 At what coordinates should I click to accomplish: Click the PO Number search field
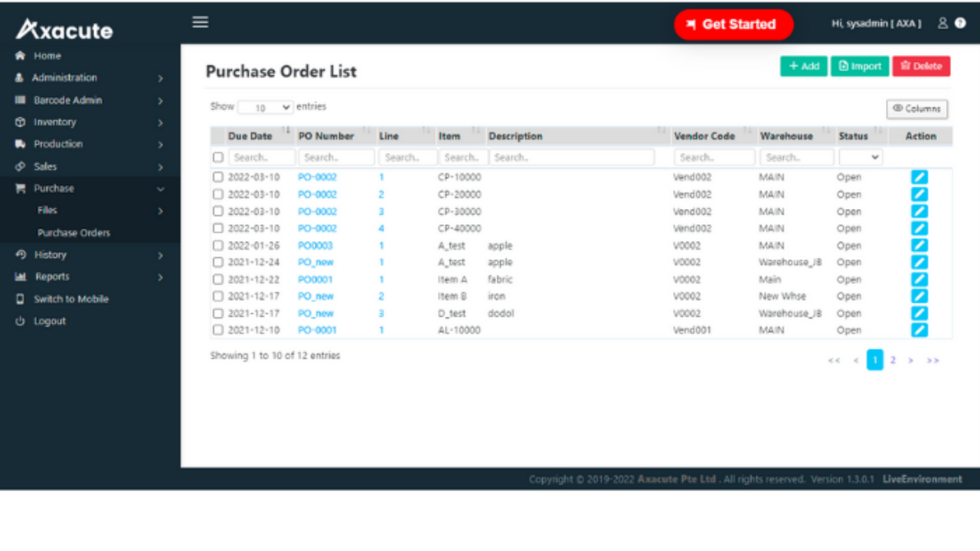pos(336,157)
